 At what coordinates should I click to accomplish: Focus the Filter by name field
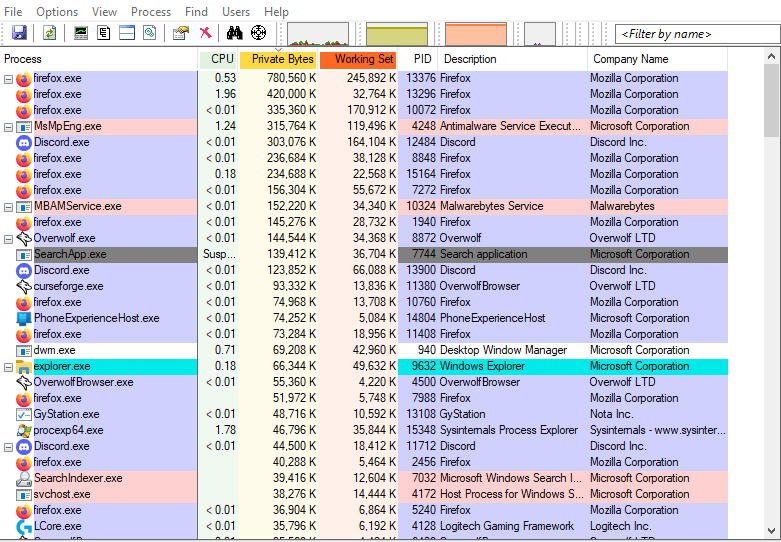point(697,34)
